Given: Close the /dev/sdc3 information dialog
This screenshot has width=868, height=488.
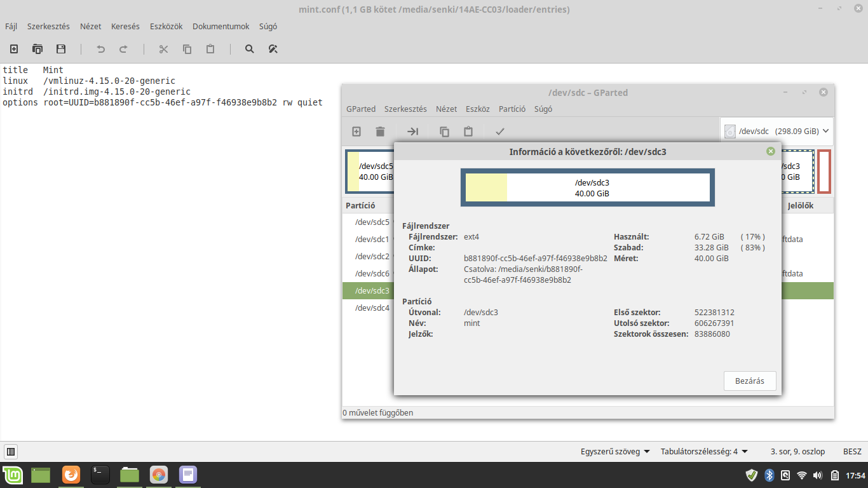Looking at the screenshot, I should pos(771,151).
